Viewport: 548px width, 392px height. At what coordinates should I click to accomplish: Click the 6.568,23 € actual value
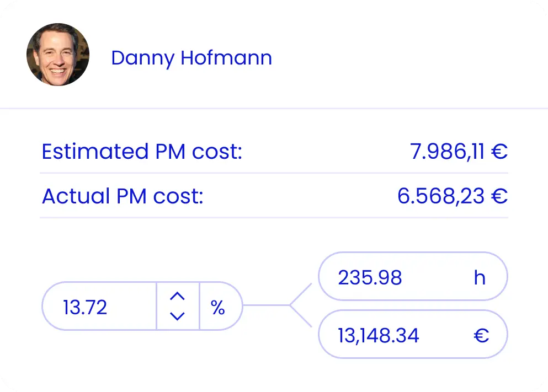tap(453, 196)
